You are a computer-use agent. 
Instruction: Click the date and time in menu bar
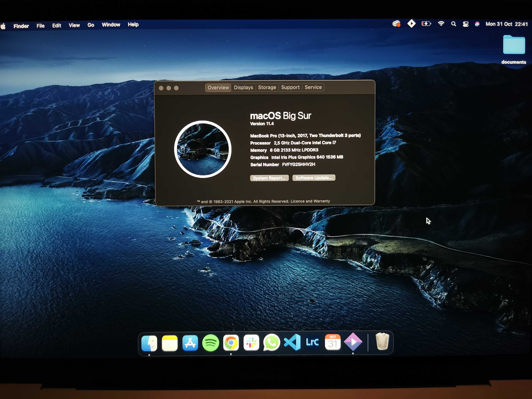coord(506,24)
